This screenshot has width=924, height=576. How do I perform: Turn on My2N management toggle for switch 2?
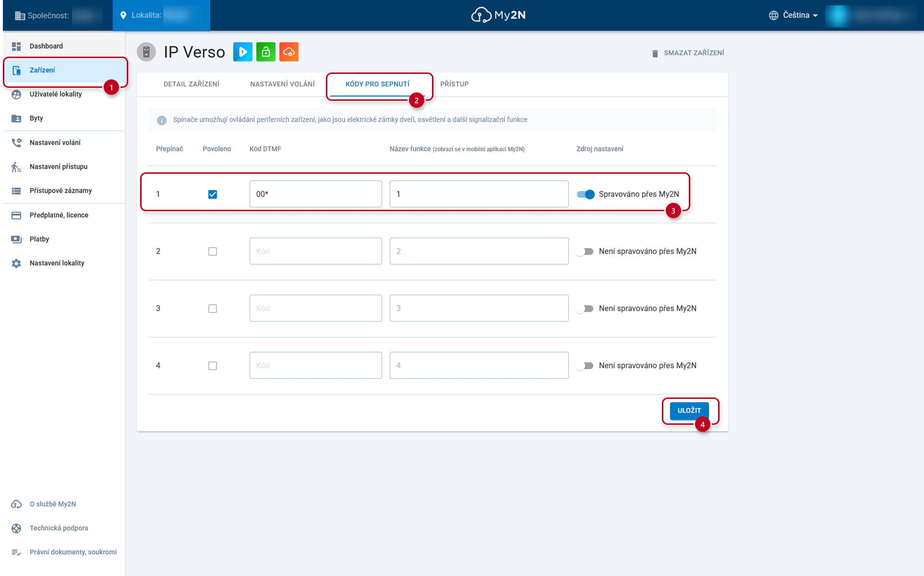585,252
